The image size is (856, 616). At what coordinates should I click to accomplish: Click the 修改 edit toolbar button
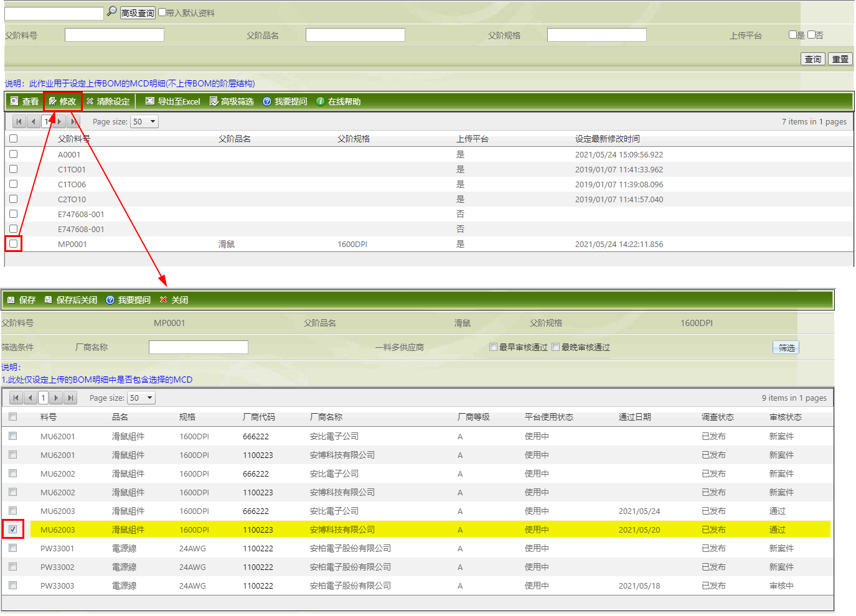tap(62, 101)
